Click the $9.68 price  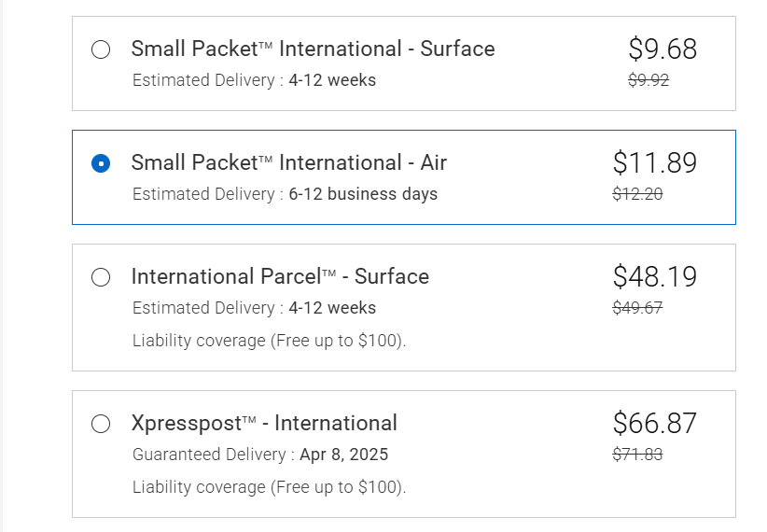click(662, 49)
